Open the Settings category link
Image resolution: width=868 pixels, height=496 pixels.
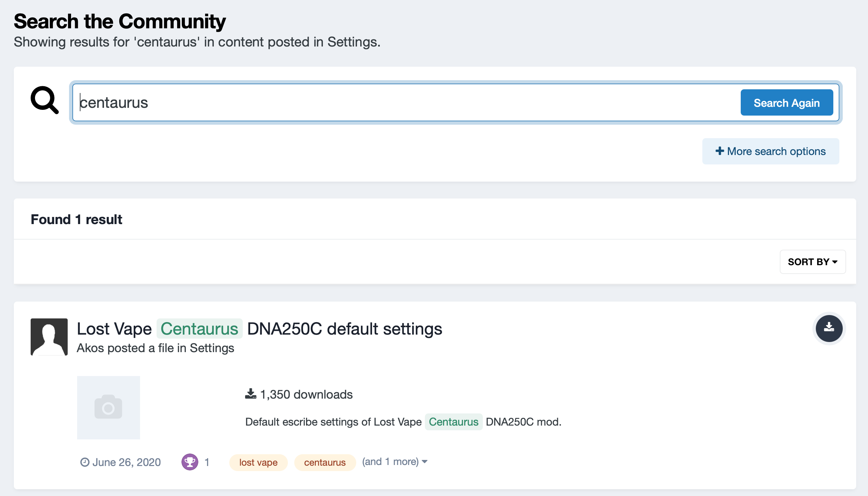212,348
